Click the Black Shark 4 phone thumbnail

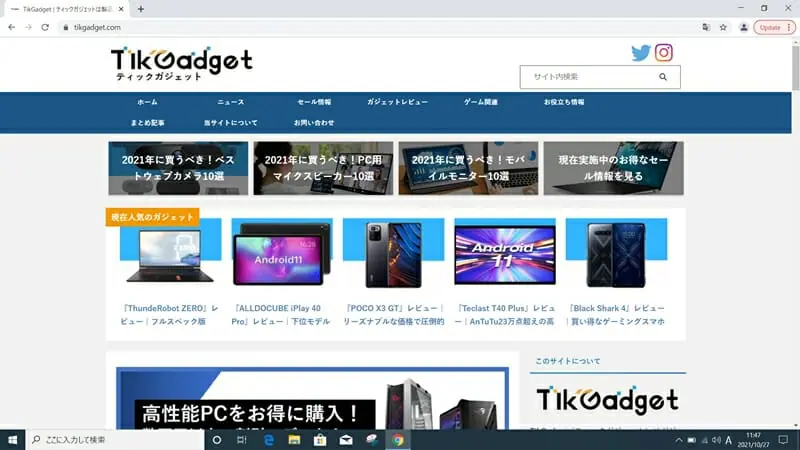(616, 254)
